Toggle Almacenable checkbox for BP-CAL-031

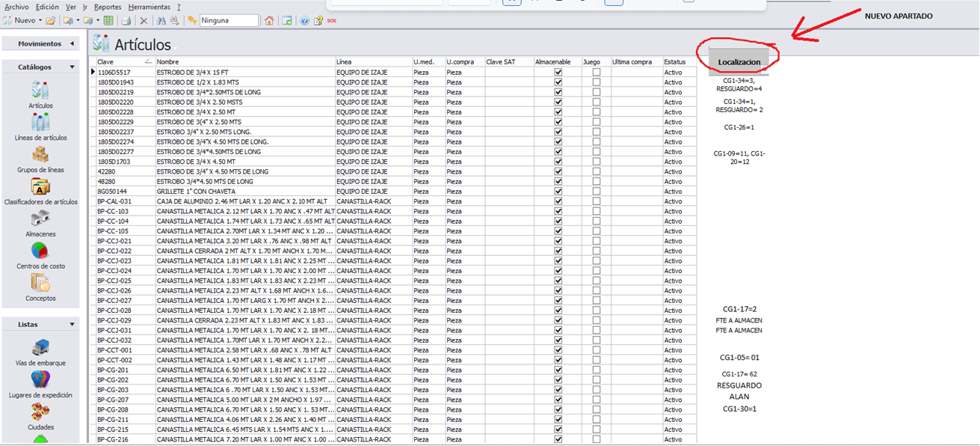pyautogui.click(x=558, y=201)
